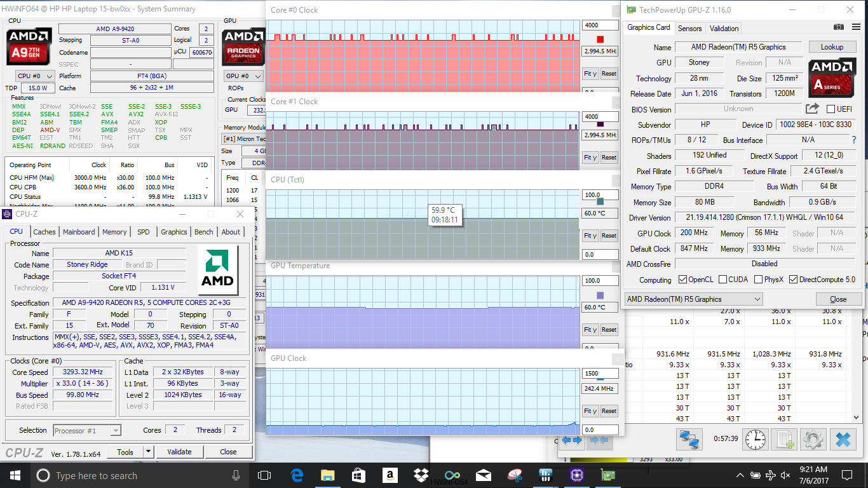Open the CPU #0 selector dropdown

click(x=35, y=76)
